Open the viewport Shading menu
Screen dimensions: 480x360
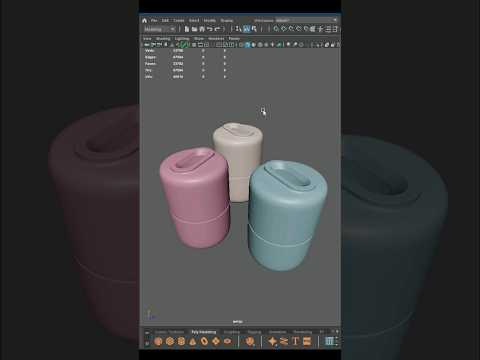pos(163,38)
